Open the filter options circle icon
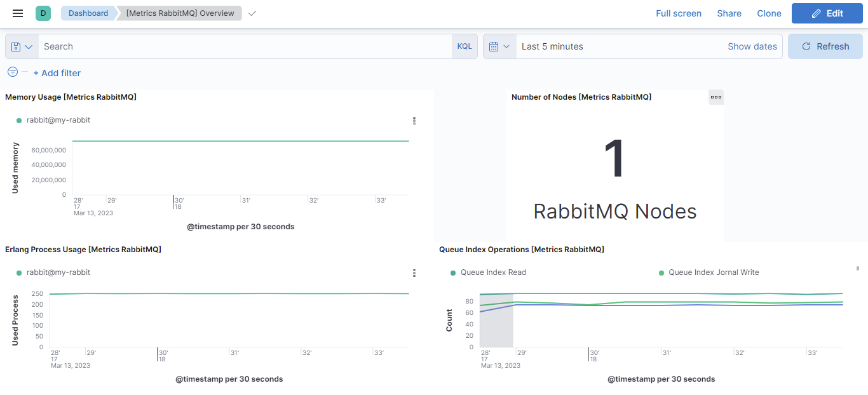Viewport: 868px width, 395px height. 13,72
